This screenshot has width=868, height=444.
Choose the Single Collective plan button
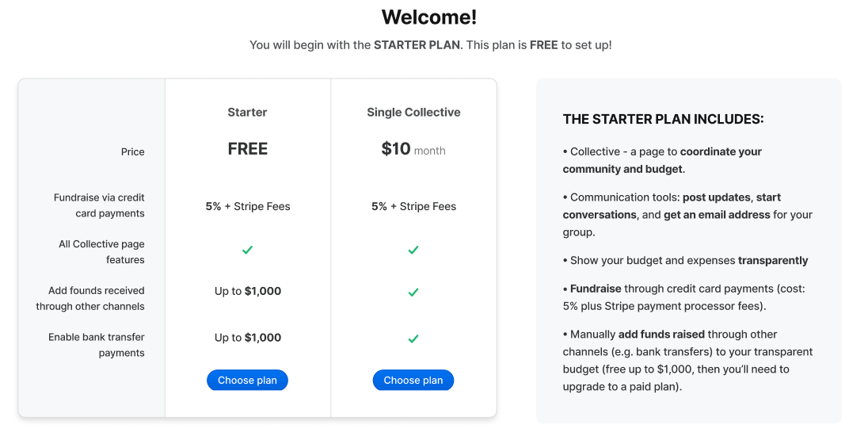click(x=413, y=381)
